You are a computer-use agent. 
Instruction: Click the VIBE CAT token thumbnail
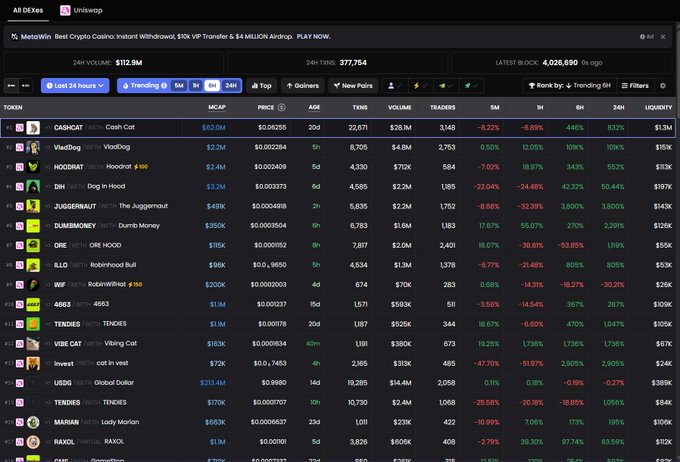(33, 344)
